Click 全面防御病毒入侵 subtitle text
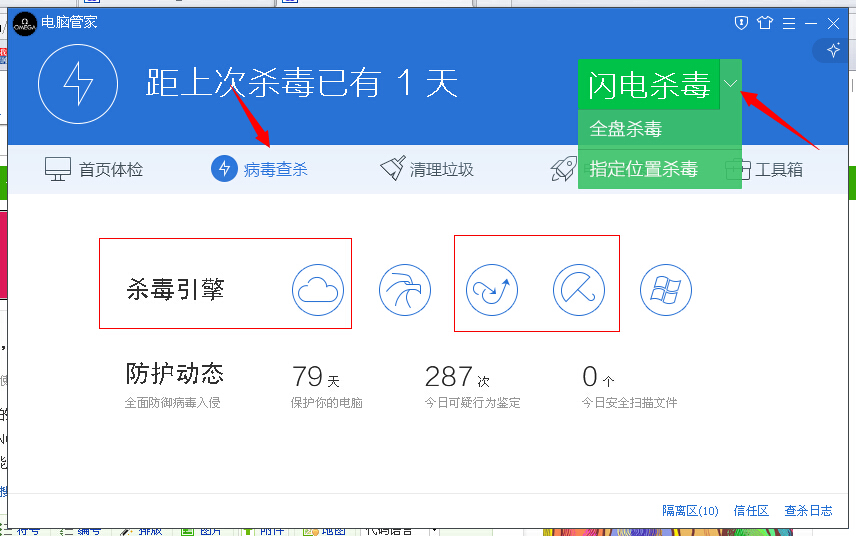 [173, 403]
